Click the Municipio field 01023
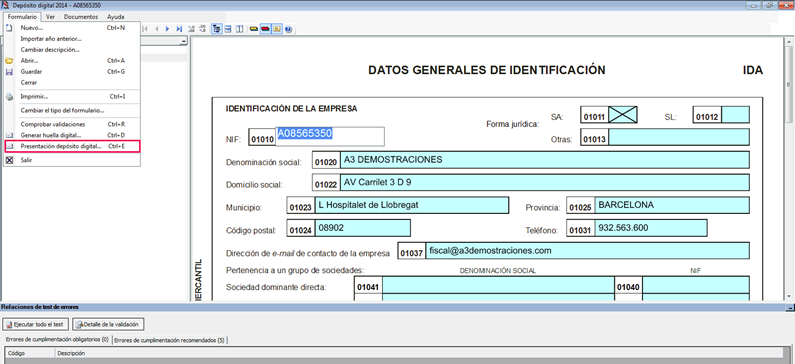 pyautogui.click(x=412, y=205)
